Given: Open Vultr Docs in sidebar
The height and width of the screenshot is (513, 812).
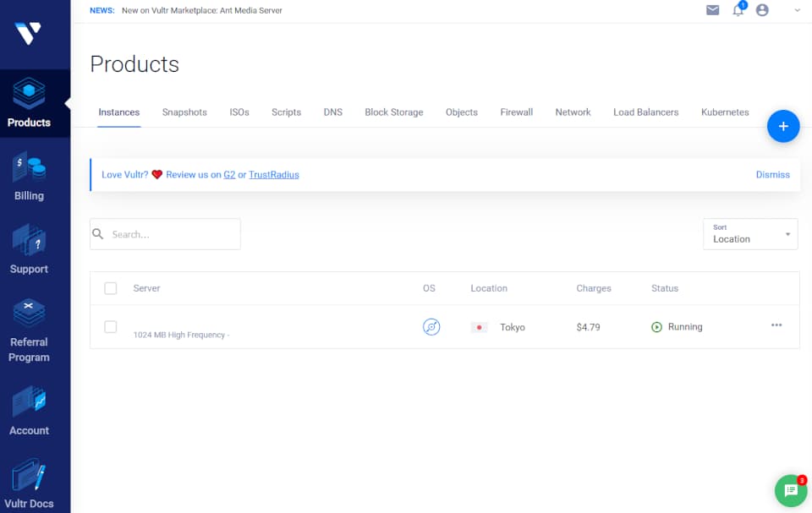Looking at the screenshot, I should click(x=29, y=483).
